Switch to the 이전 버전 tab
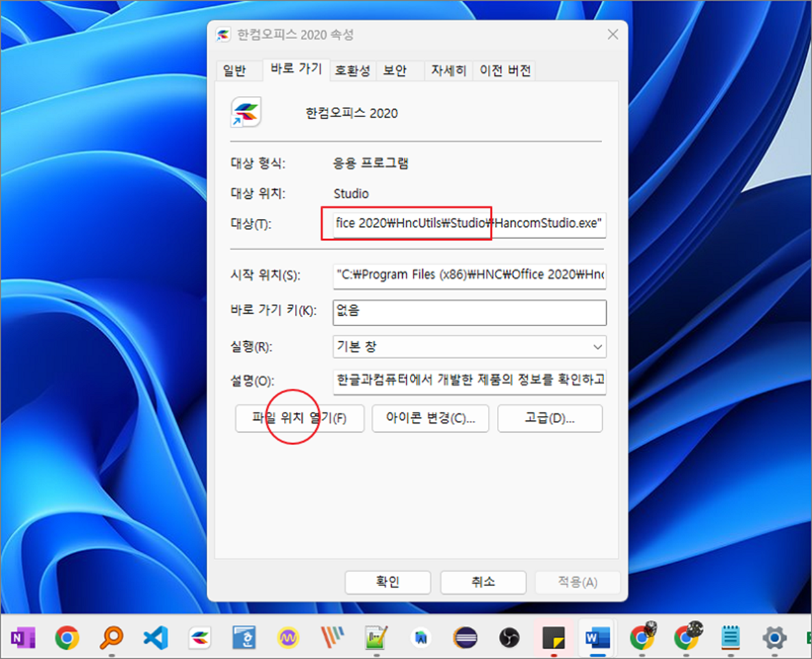This screenshot has height=659, width=812. pyautogui.click(x=505, y=70)
